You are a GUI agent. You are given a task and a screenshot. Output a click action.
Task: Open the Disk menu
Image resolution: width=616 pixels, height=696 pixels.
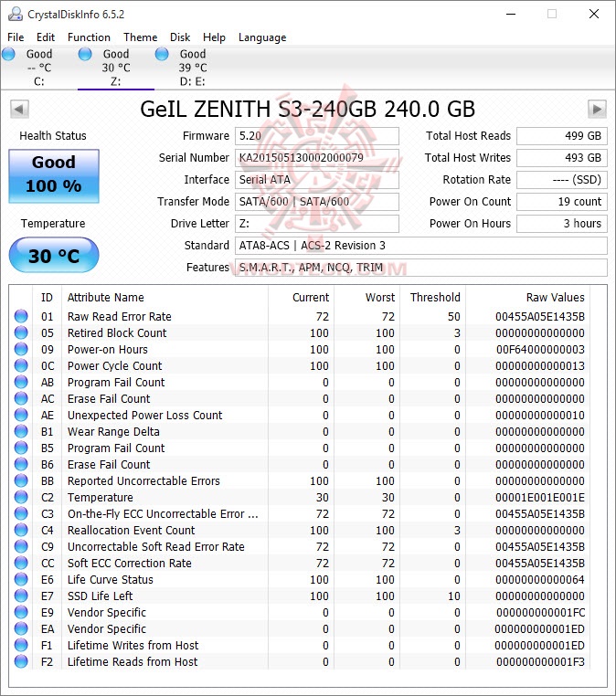(x=180, y=37)
